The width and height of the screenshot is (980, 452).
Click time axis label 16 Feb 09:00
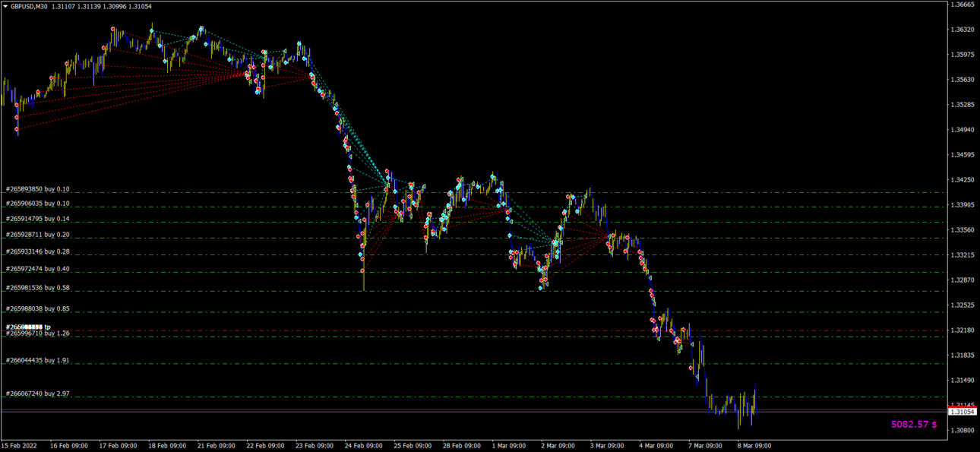[68, 446]
